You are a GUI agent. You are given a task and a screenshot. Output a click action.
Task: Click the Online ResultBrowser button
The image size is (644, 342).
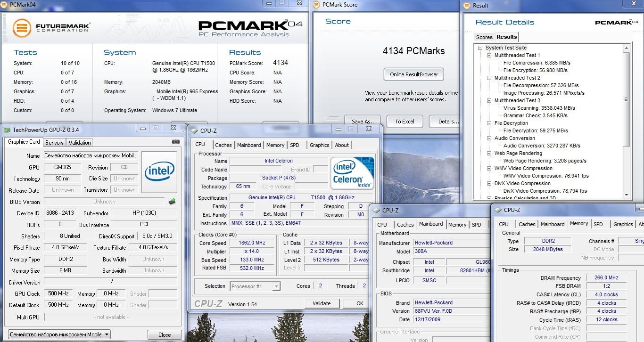click(414, 74)
